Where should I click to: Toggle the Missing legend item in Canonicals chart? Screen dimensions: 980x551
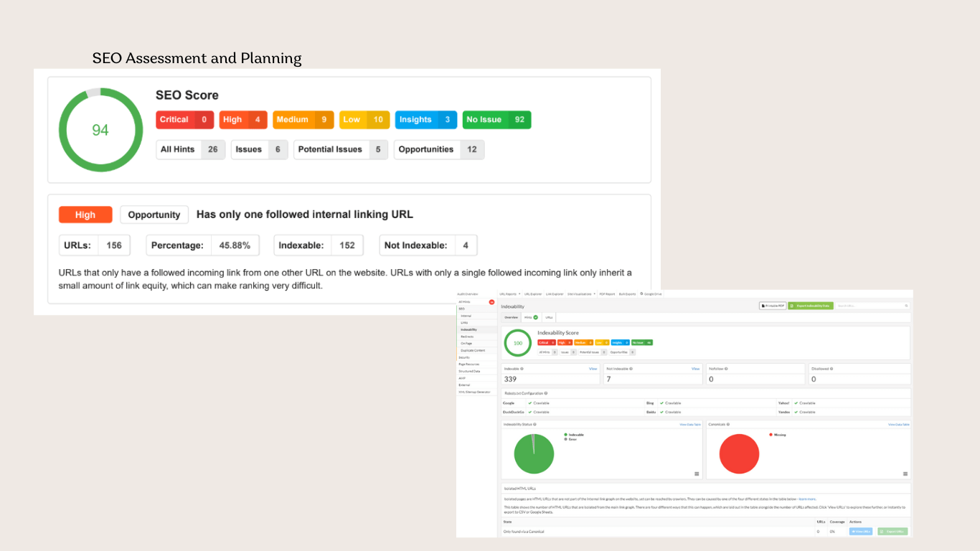point(777,435)
